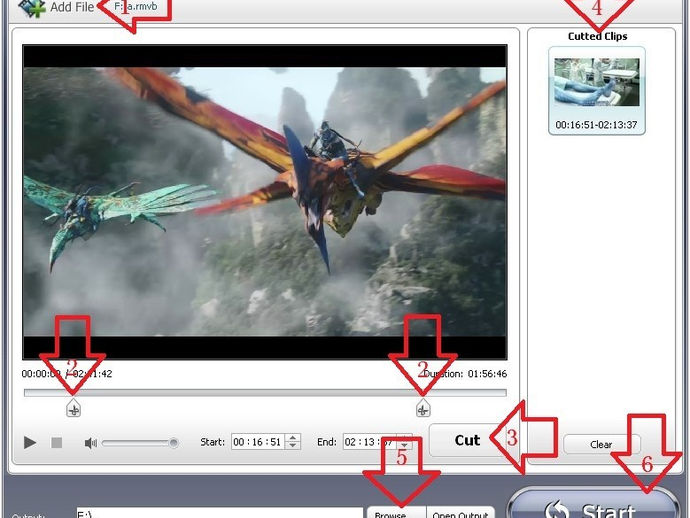The height and width of the screenshot is (518, 690).
Task: Click the Output path field
Action: (220, 513)
